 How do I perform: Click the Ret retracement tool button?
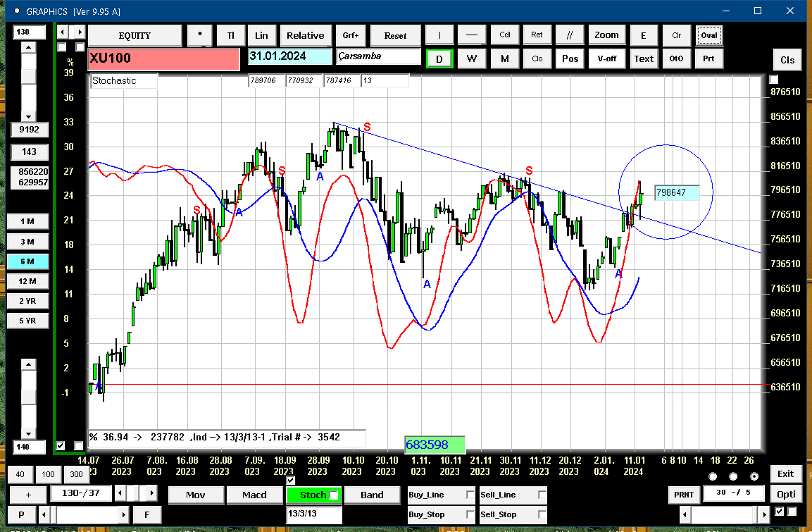tap(537, 35)
